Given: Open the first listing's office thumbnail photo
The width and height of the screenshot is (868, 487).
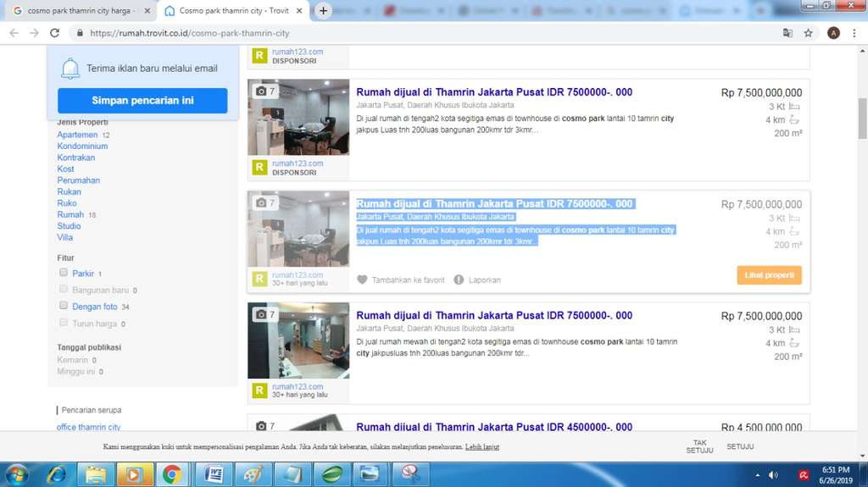Looking at the screenshot, I should pos(298,117).
